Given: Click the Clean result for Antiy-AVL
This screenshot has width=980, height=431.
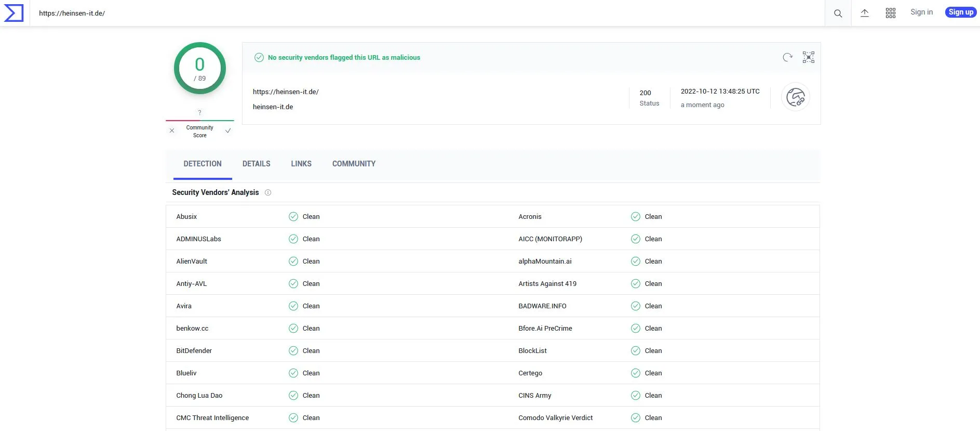Looking at the screenshot, I should click(x=311, y=284).
